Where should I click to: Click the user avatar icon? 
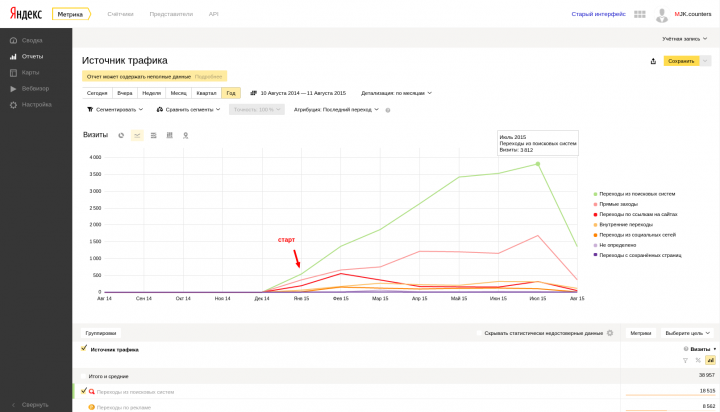662,15
